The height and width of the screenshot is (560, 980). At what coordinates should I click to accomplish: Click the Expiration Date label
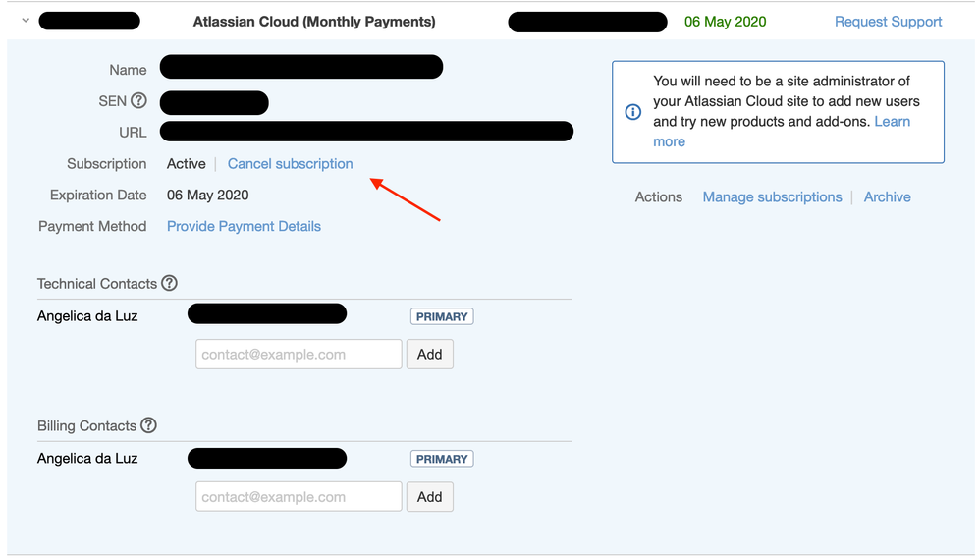pos(98,195)
